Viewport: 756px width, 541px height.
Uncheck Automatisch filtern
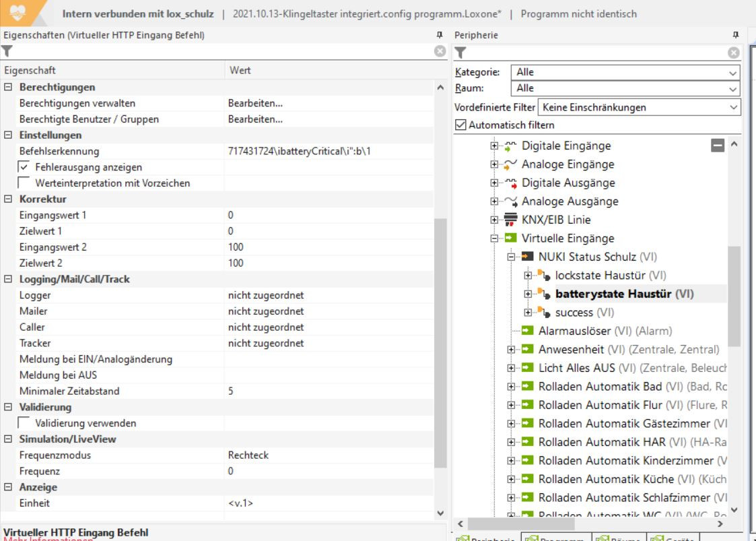[x=460, y=125]
